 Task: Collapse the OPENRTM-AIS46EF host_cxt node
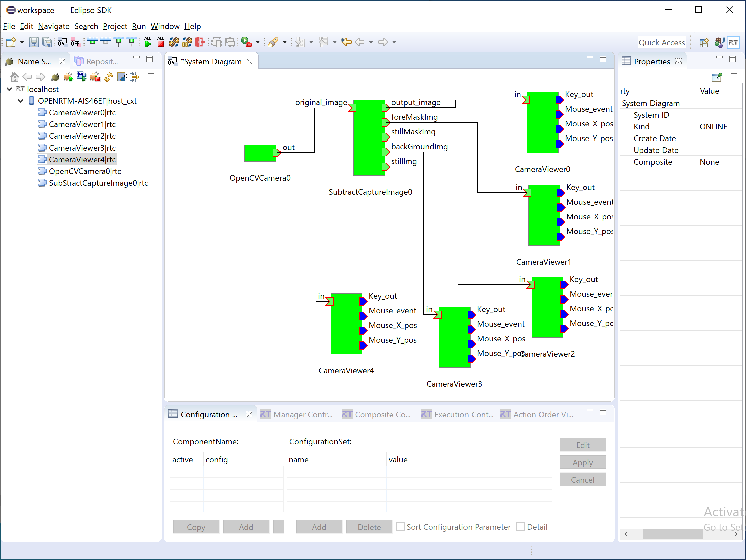pos(20,101)
